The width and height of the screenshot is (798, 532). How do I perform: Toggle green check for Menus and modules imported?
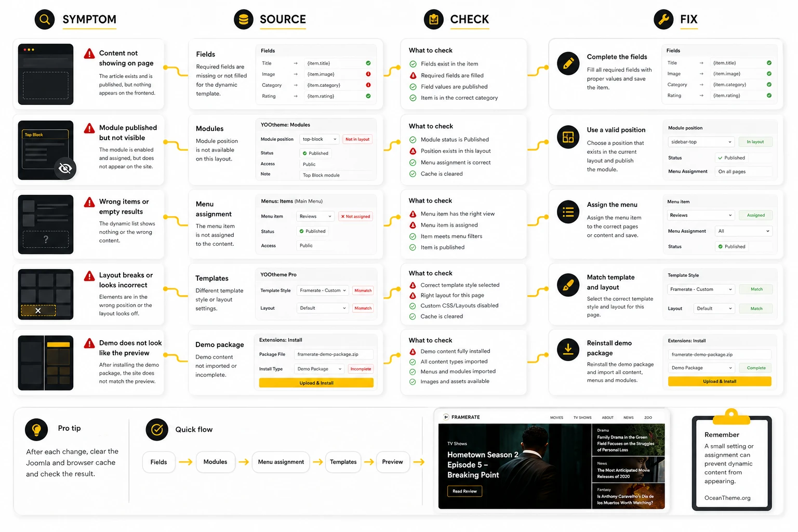(x=413, y=371)
